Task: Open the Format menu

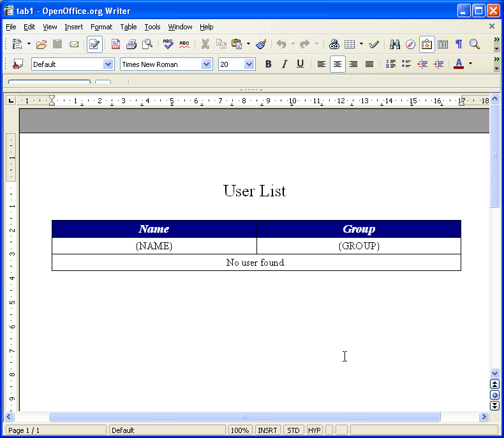Action: 101,27
